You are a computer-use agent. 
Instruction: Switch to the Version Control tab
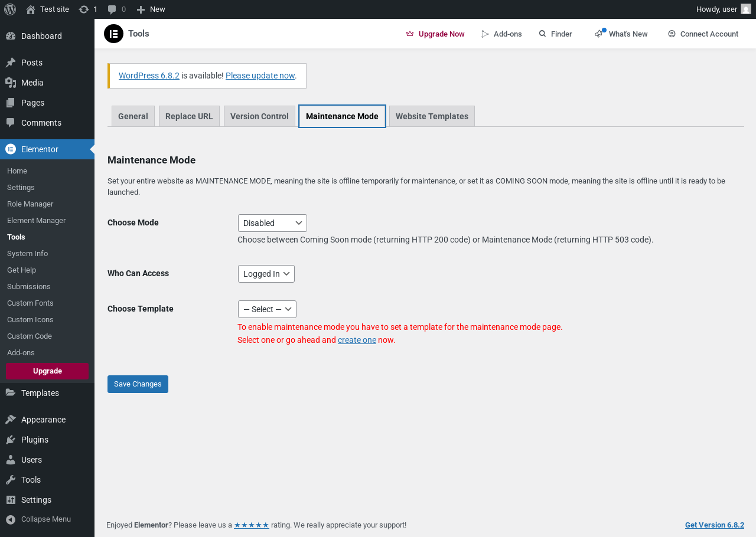[x=259, y=116]
